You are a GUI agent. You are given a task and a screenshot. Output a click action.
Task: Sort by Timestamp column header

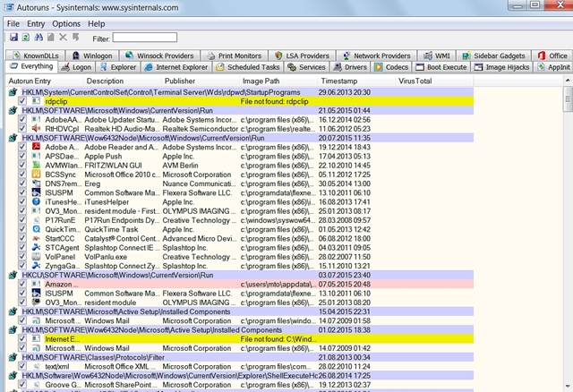coord(356,81)
